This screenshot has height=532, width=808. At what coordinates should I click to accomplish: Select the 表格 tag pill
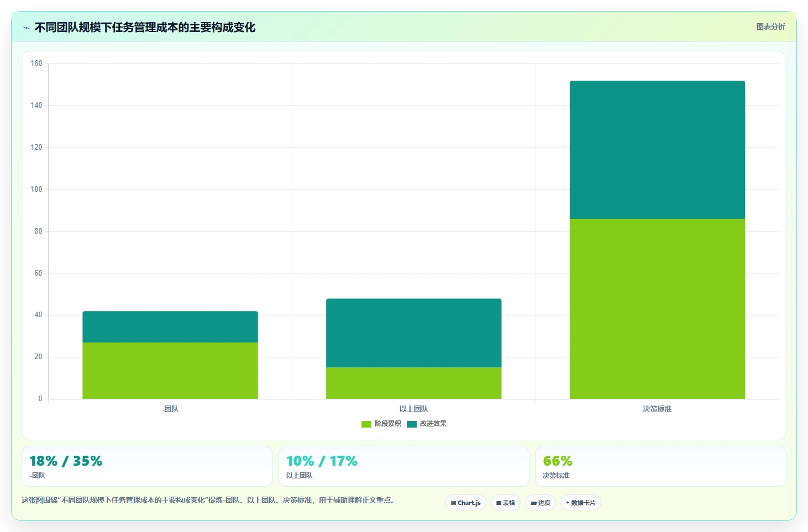tap(506, 503)
